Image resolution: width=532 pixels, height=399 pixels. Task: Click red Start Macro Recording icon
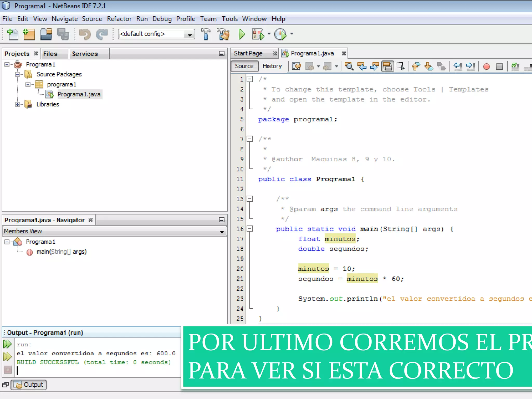pos(487,67)
